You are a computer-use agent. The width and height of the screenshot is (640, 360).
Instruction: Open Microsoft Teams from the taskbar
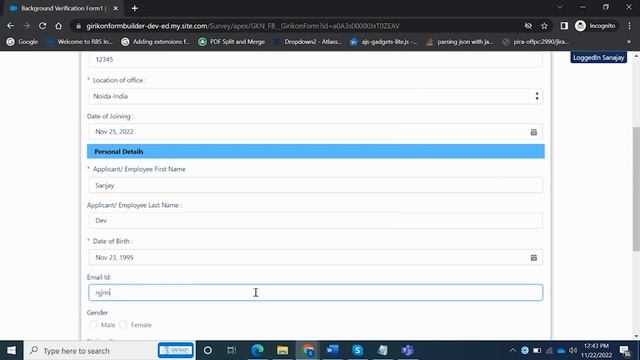[407, 350]
